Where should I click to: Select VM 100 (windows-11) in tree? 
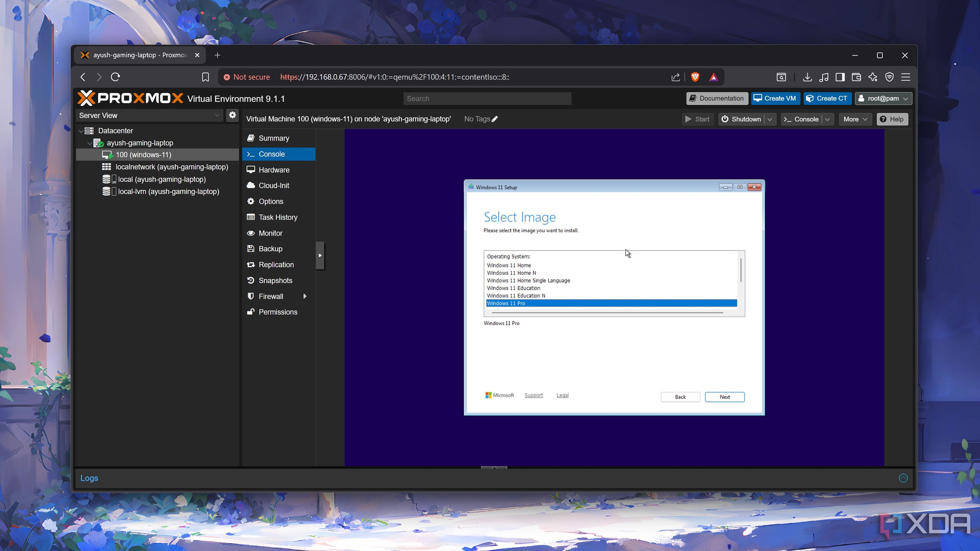pyautogui.click(x=157, y=155)
